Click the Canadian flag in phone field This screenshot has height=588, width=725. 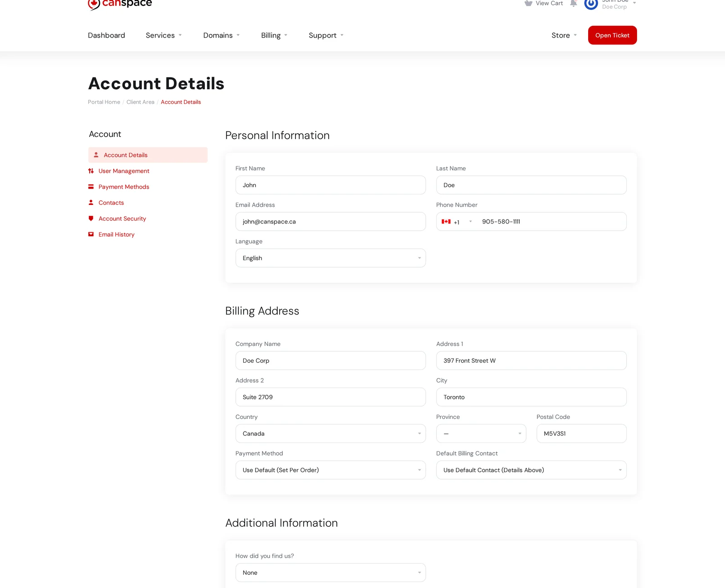pyautogui.click(x=446, y=222)
